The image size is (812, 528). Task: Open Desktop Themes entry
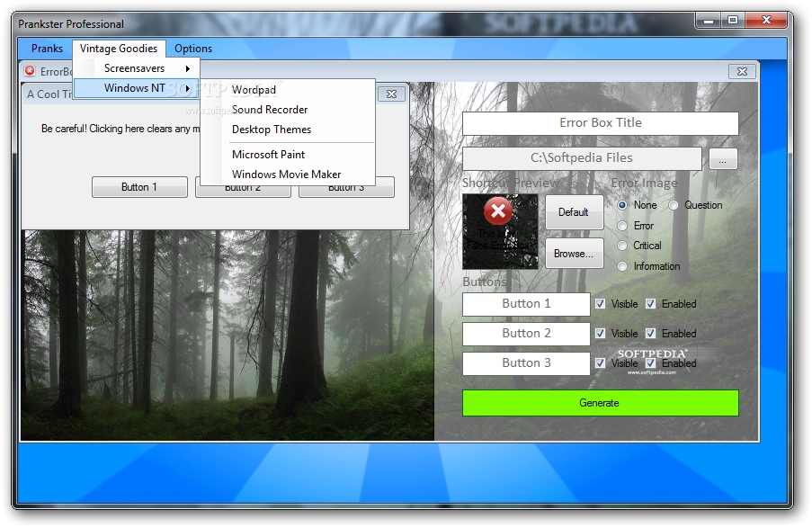tap(288, 129)
